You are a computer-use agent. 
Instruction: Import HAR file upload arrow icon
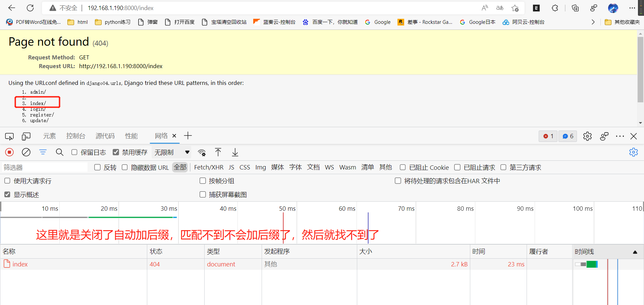click(218, 152)
